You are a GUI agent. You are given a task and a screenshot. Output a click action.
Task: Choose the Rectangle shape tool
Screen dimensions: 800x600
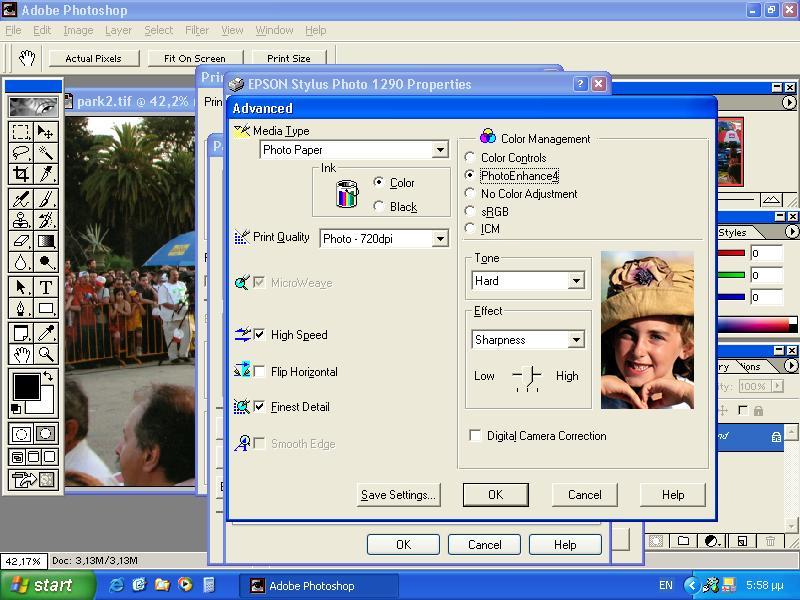(x=45, y=308)
